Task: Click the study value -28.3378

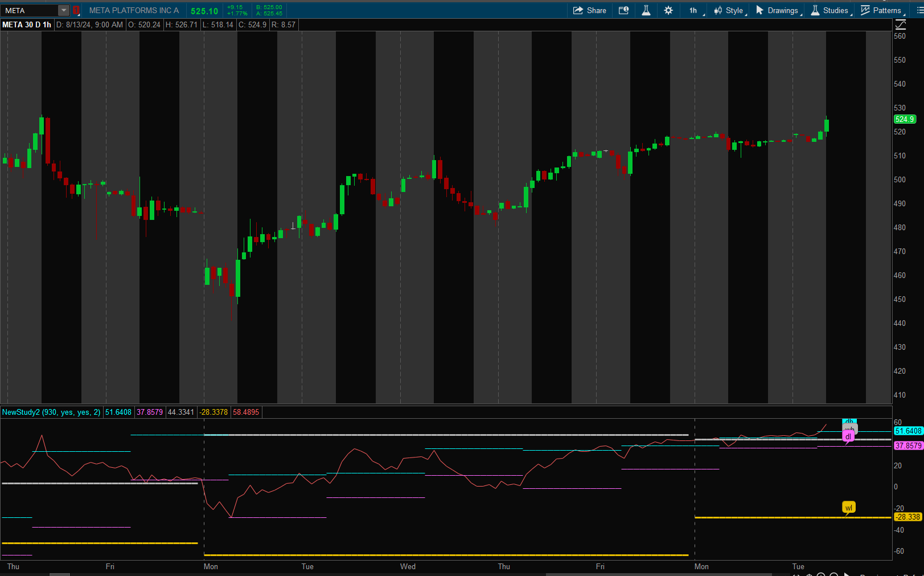Action: click(213, 412)
